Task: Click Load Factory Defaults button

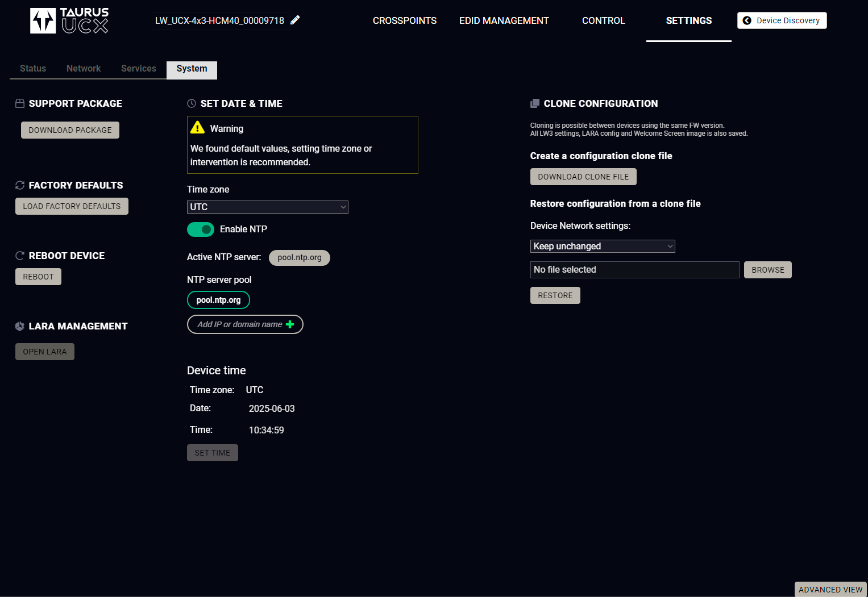Action: pyautogui.click(x=72, y=206)
